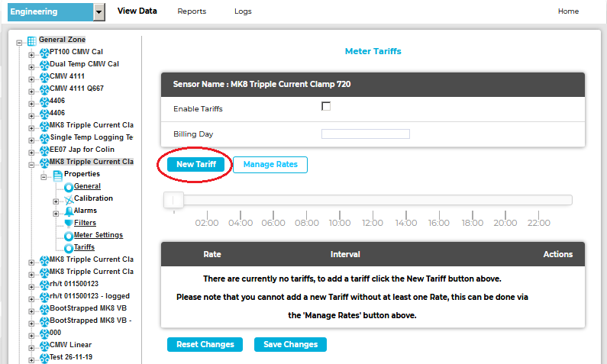Click the Single Temp Logging sensor icon
Viewport: 607px width, 364px height.
(44, 138)
